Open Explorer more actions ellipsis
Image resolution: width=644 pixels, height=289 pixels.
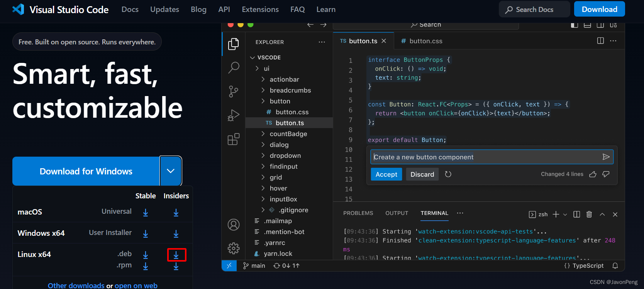(x=322, y=42)
